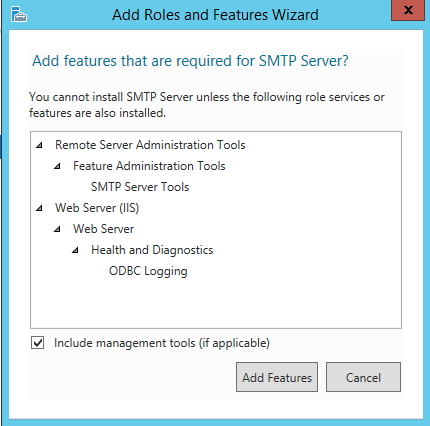Select Health and Diagnostics in the tree
This screenshot has height=426, width=430.
coord(152,250)
